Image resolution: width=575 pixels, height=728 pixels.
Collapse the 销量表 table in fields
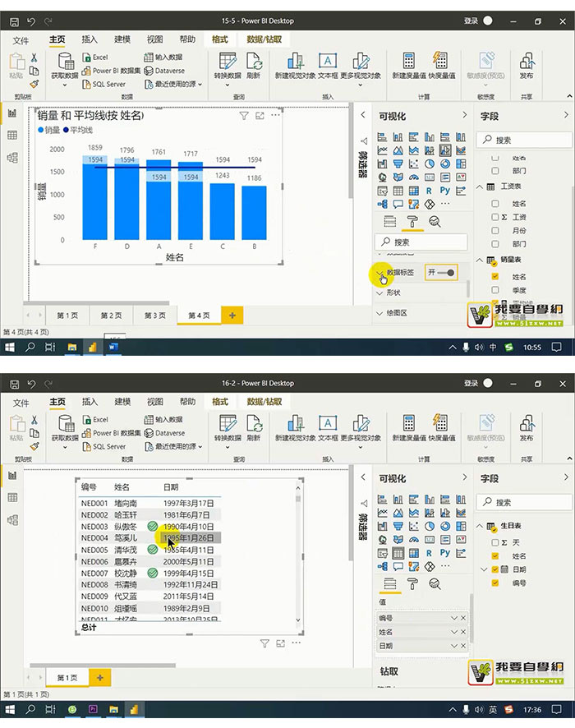point(480,260)
